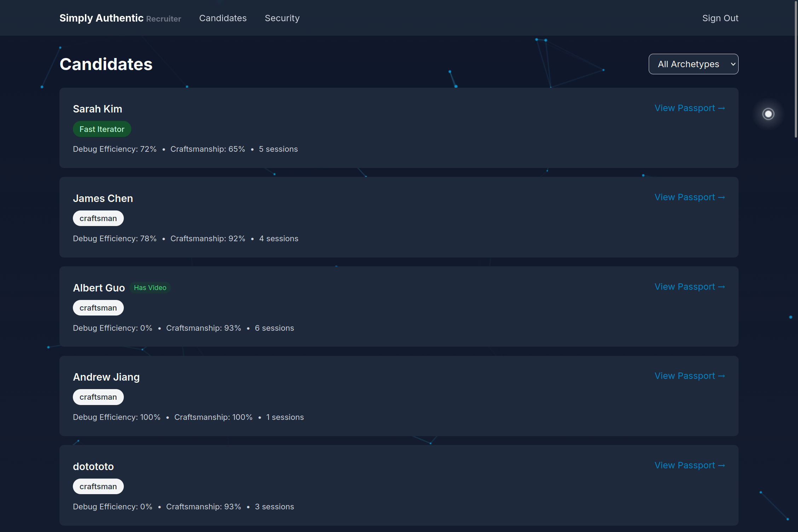Switch to the Security nav page
This screenshot has width=798, height=532.
coord(282,18)
